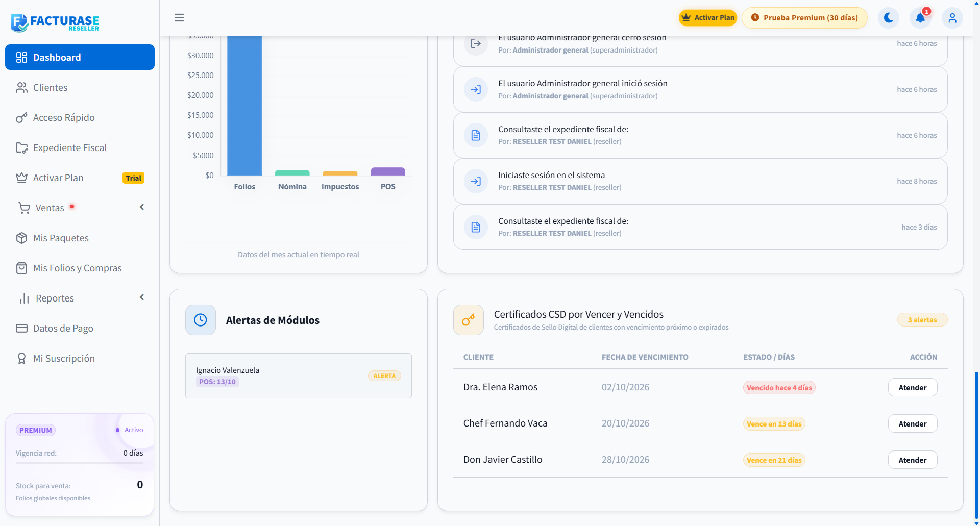Click document icon on hace 6 horas expediente entry
This screenshot has width=980, height=526.
click(x=476, y=135)
